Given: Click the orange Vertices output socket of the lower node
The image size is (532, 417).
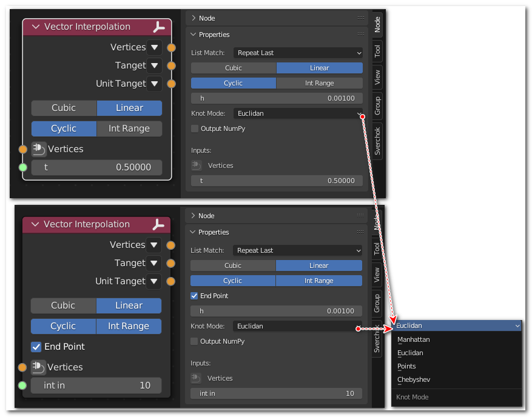Looking at the screenshot, I should coord(170,245).
